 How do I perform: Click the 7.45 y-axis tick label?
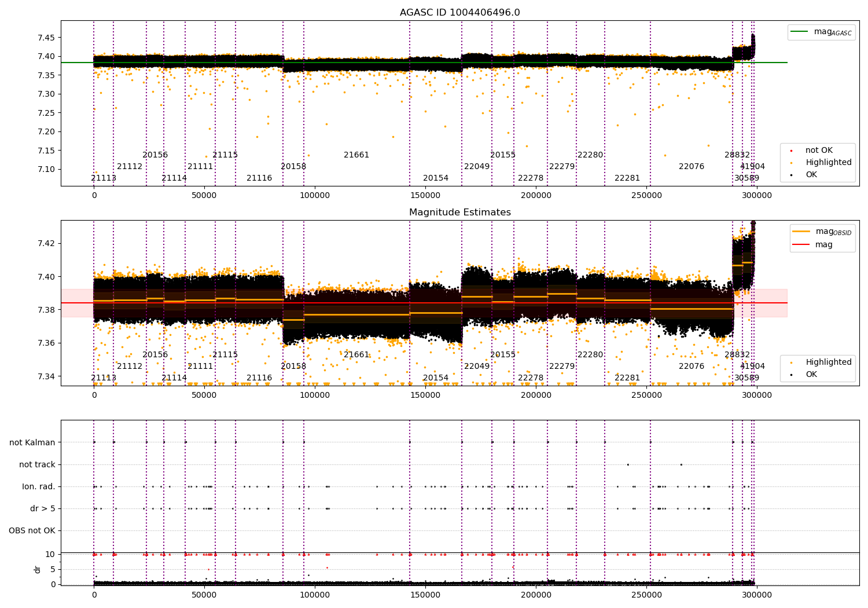click(x=46, y=38)
